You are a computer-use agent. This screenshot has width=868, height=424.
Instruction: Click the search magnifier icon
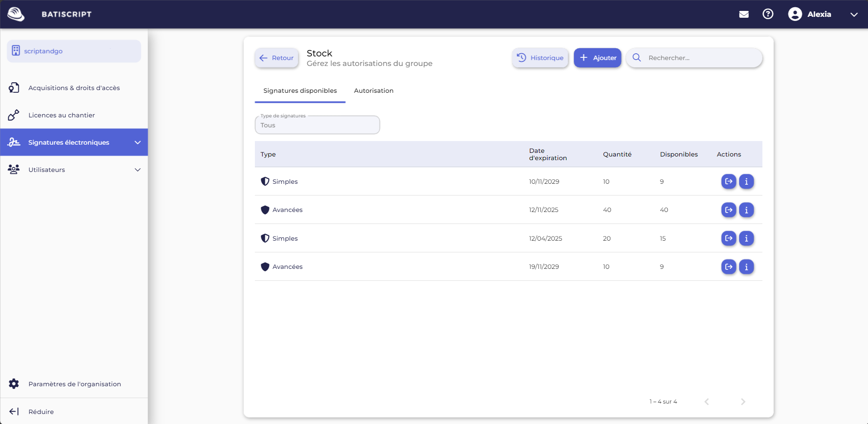[x=637, y=58]
